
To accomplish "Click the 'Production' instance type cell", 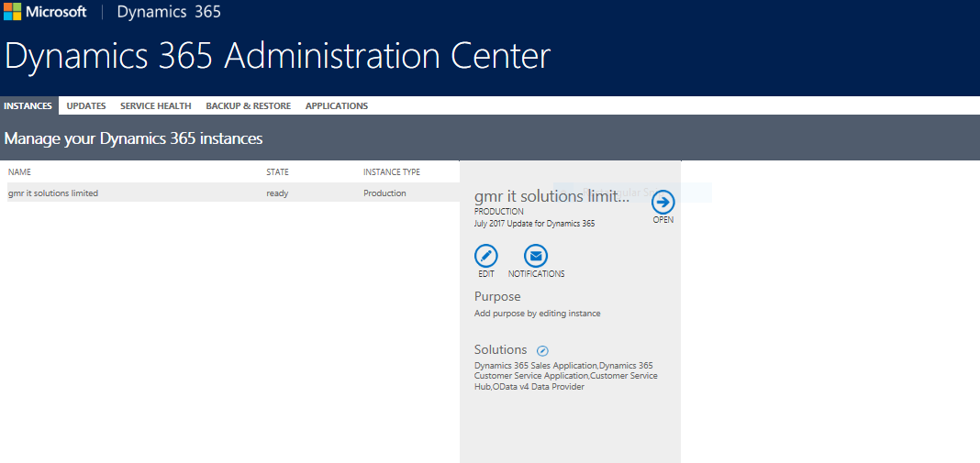I will point(384,193).
